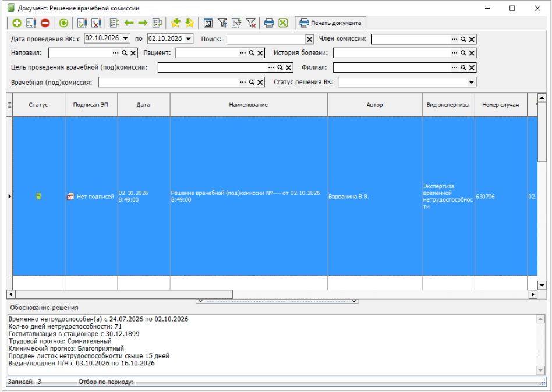Click the Подписан ЭП column header
The width and height of the screenshot is (552, 392).
click(91, 105)
